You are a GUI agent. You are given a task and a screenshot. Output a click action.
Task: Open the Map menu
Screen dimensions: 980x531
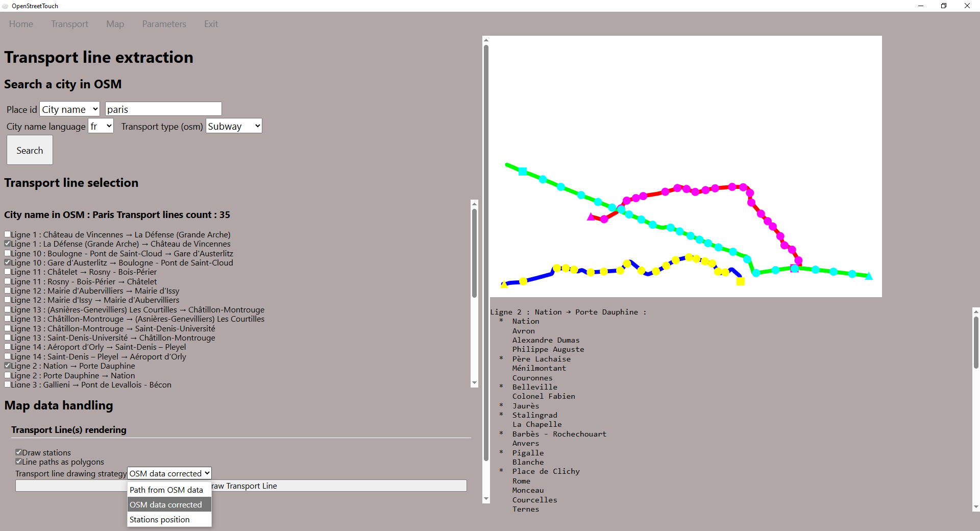(x=115, y=24)
